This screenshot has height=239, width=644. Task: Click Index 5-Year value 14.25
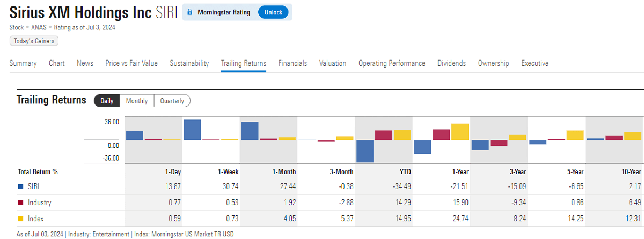click(x=576, y=219)
